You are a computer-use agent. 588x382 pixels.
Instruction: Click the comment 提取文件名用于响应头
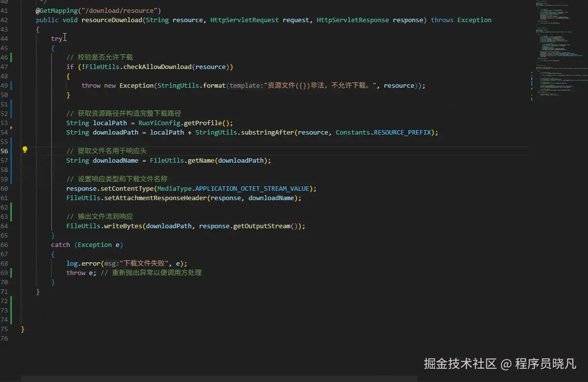pos(107,151)
